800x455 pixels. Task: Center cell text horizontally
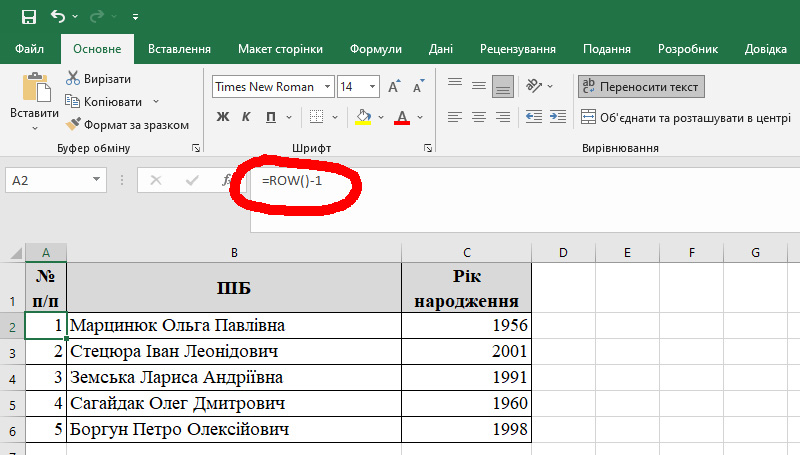479,117
